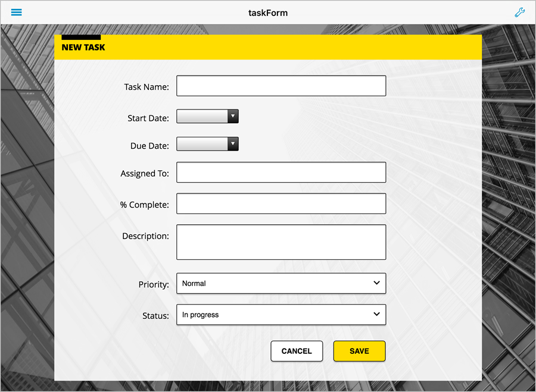Screen dimensions: 536x392
Task: Click the wrench settings icon
Action: coord(519,12)
